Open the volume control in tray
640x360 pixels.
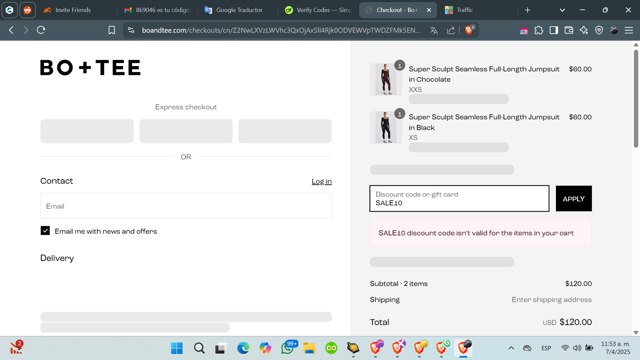(577, 348)
